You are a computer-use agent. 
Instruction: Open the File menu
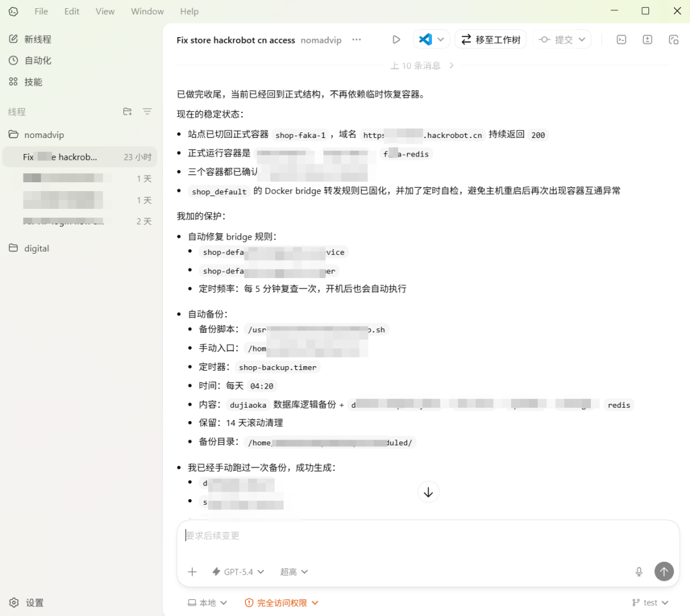pos(41,12)
